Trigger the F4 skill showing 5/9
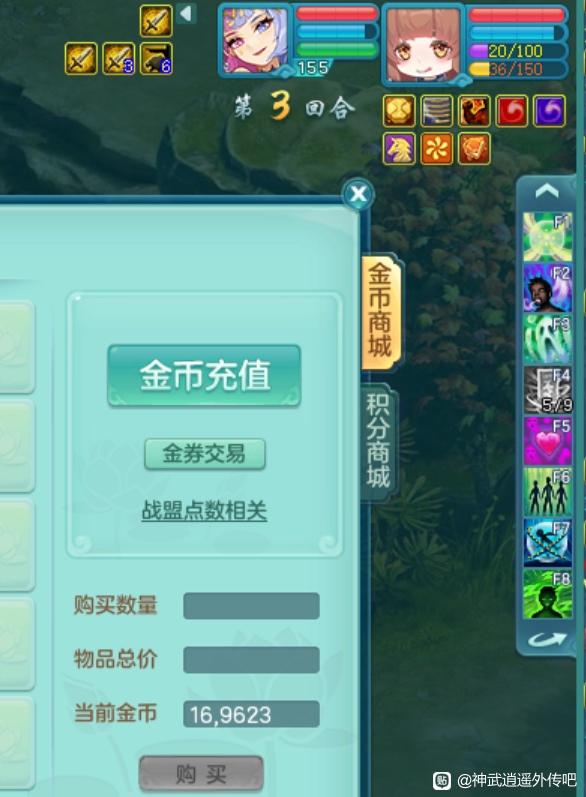Image resolution: width=586 pixels, height=797 pixels. 547,390
